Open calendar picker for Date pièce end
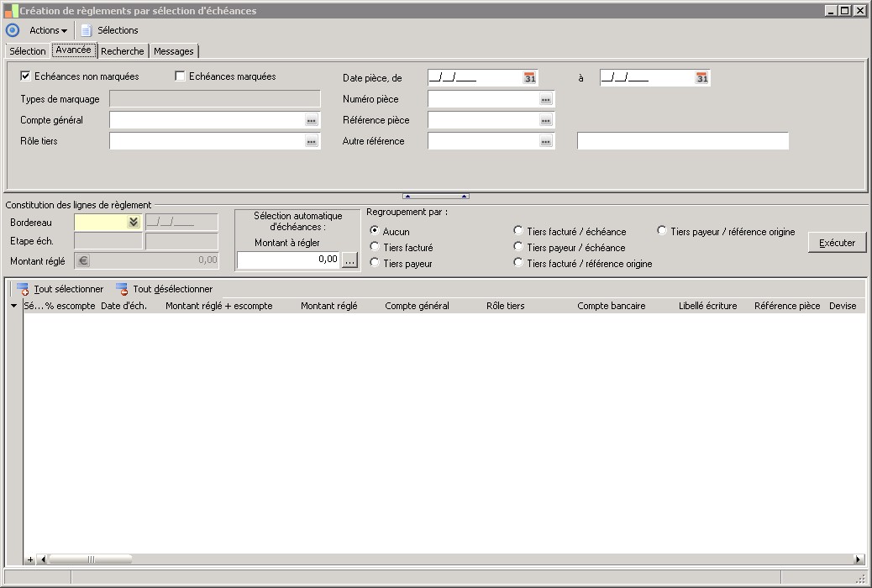 701,78
